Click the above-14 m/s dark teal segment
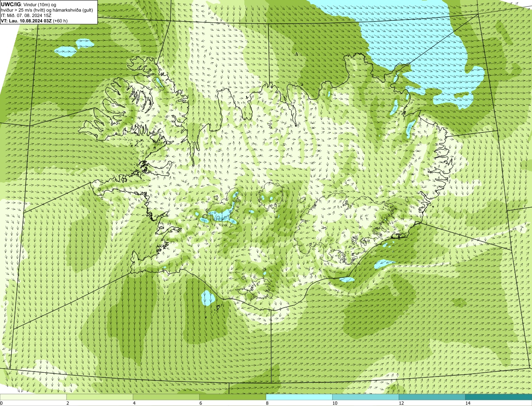 (499, 397)
